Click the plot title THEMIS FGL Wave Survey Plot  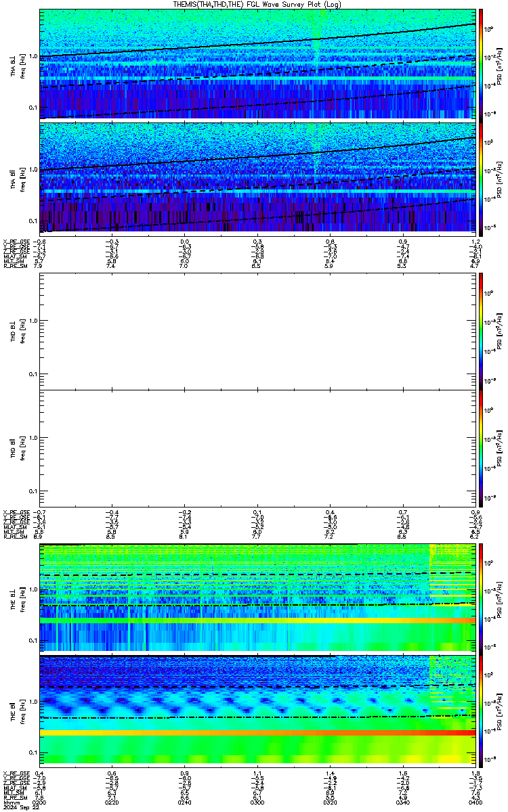pyautogui.click(x=257, y=4)
